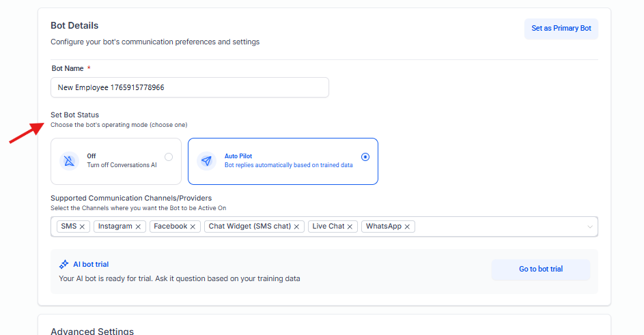Open Go to bot trial
This screenshot has width=644, height=335.
(540, 269)
